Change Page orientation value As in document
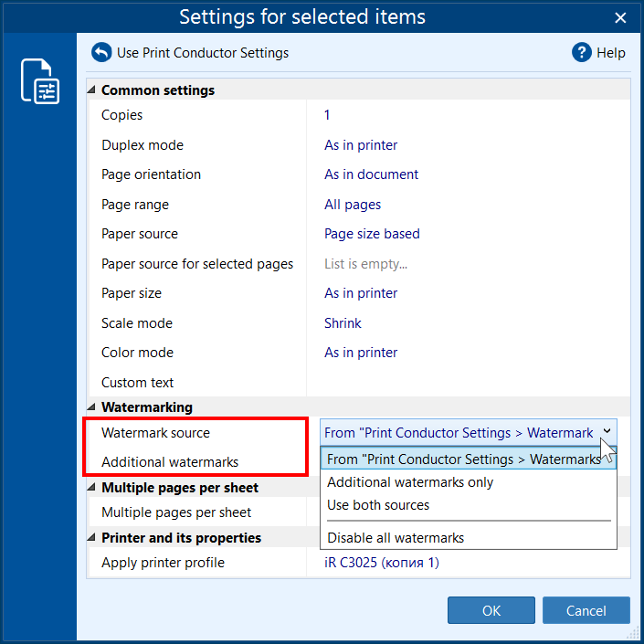The width and height of the screenshot is (644, 644). tap(371, 174)
